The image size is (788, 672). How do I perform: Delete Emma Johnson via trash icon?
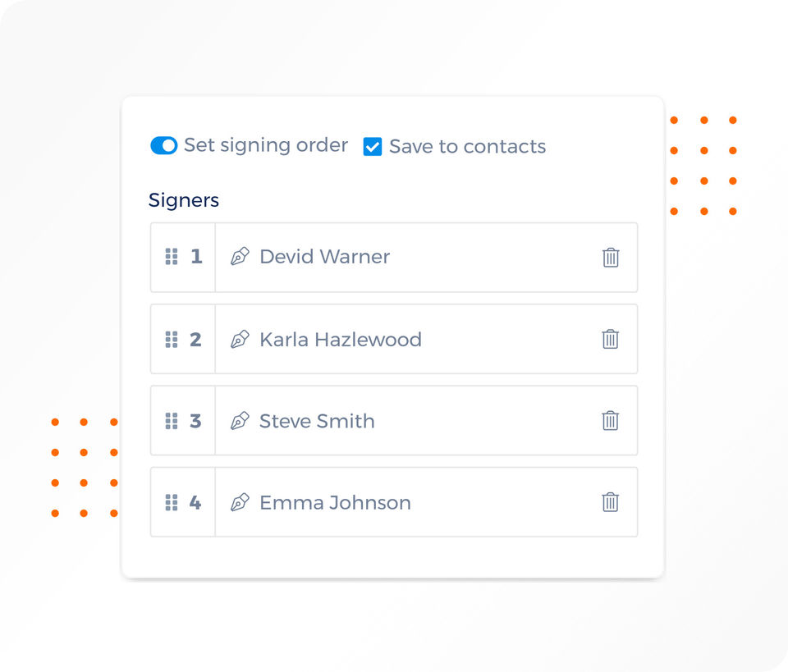pos(611,502)
